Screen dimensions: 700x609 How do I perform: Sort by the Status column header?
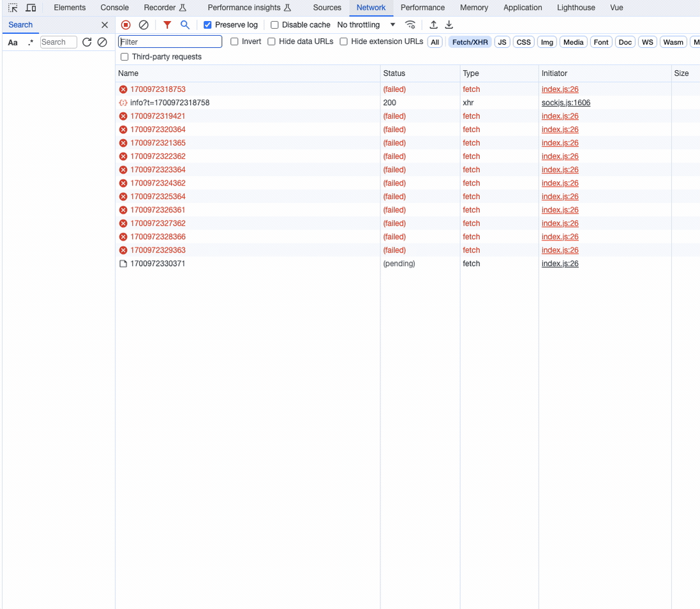tap(420, 73)
